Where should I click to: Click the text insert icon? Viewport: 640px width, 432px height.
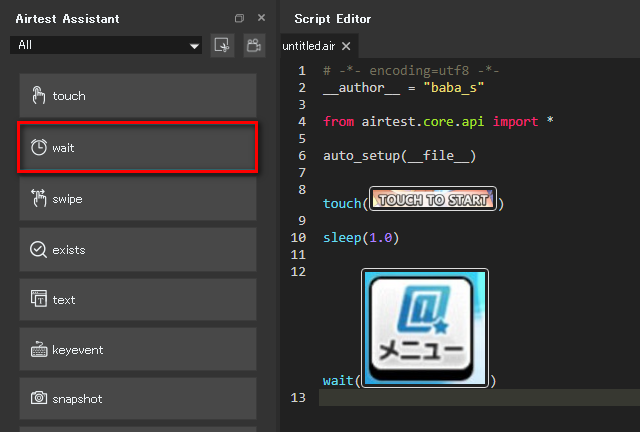(39, 299)
